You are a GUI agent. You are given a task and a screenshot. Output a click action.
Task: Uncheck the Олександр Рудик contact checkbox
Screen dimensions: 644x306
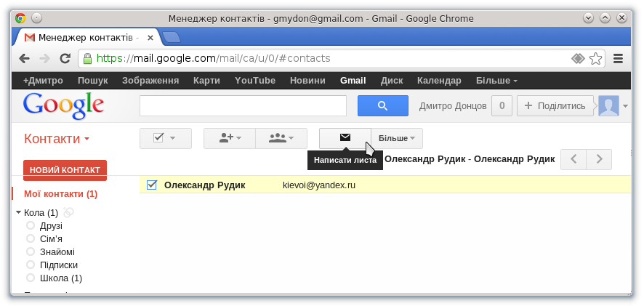[152, 185]
